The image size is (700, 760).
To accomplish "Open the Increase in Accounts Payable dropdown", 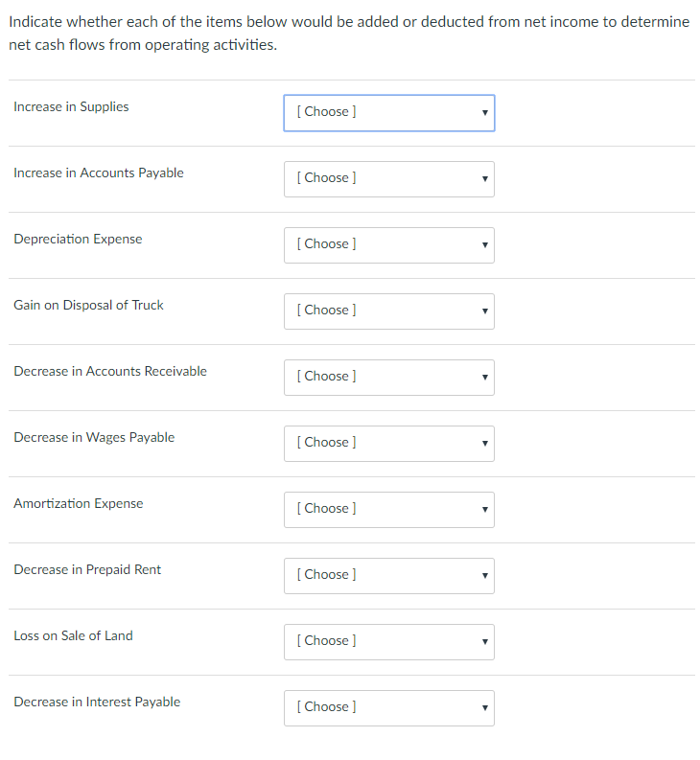I will tap(388, 178).
